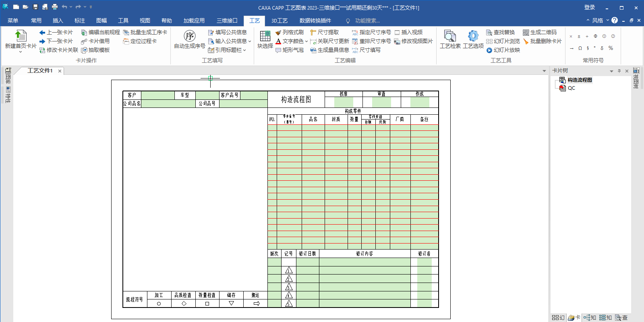
Task: Click 批量删除卡片 button
Action: click(542, 41)
